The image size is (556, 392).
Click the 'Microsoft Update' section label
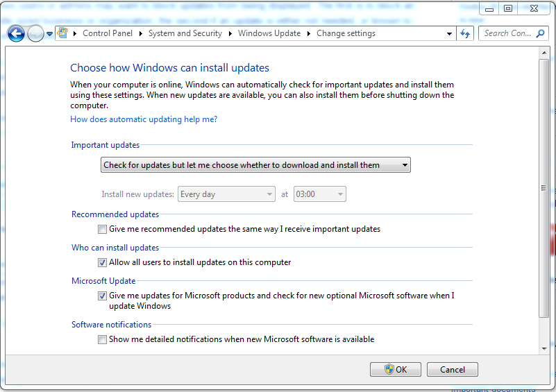point(103,281)
